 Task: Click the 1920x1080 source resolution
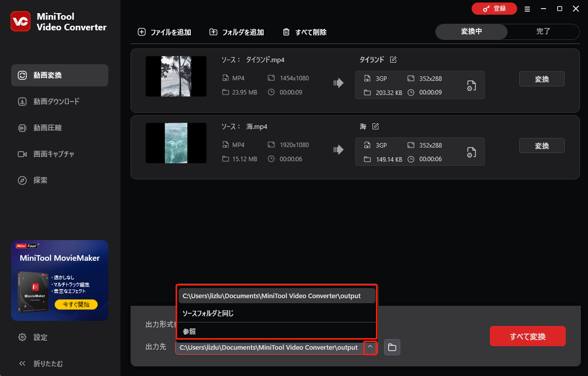coord(295,145)
